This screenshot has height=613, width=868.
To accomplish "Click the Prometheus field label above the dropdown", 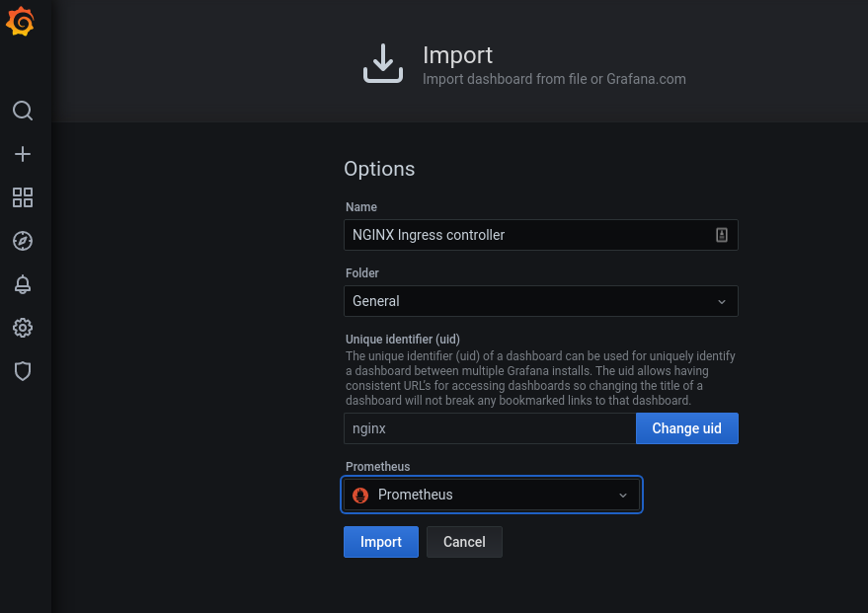I will (x=378, y=466).
